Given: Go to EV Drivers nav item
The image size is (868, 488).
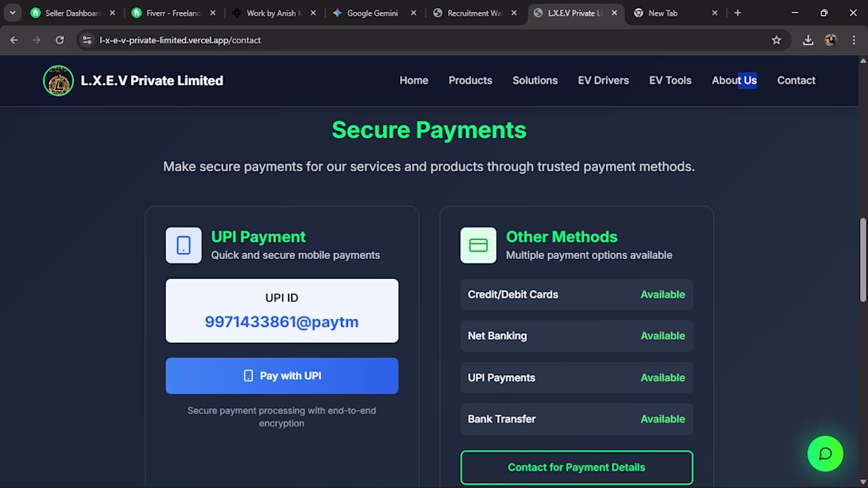Looking at the screenshot, I should point(603,81).
